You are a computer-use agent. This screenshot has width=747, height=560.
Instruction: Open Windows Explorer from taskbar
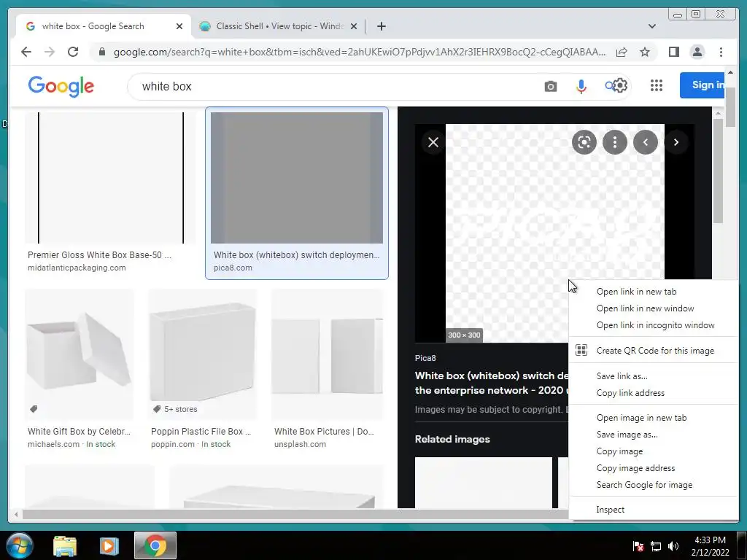point(65,545)
